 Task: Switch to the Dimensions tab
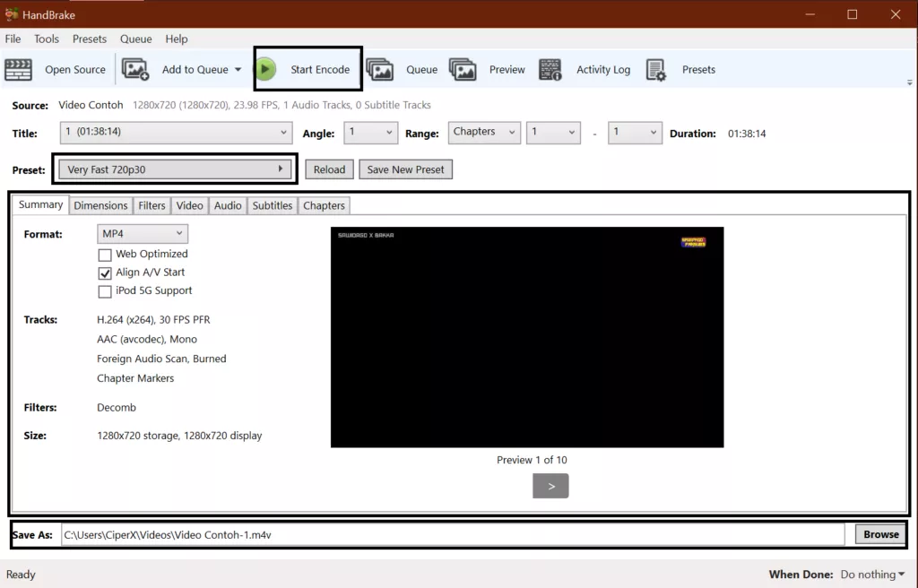pos(100,205)
